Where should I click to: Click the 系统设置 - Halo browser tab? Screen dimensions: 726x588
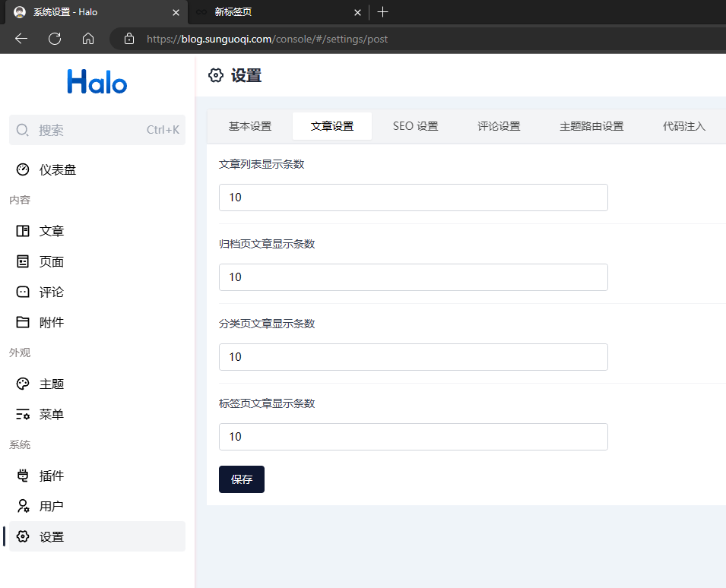(x=97, y=12)
